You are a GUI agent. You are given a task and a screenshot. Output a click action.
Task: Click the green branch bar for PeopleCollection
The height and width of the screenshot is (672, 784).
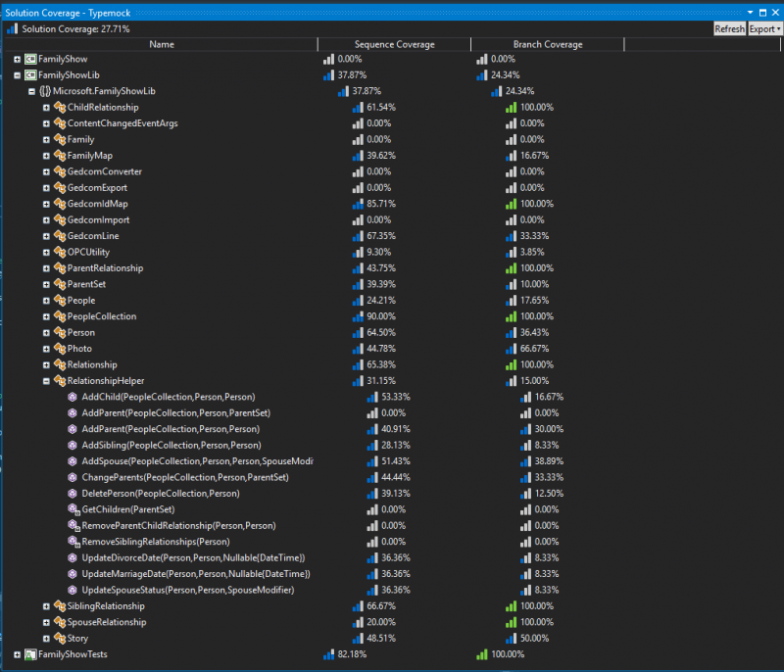(511, 316)
